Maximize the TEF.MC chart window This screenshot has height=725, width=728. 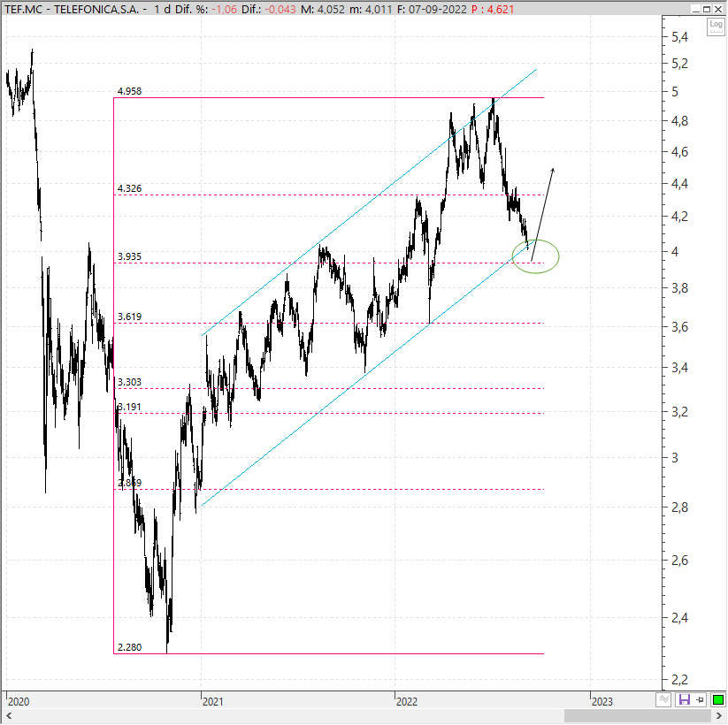pos(707,9)
